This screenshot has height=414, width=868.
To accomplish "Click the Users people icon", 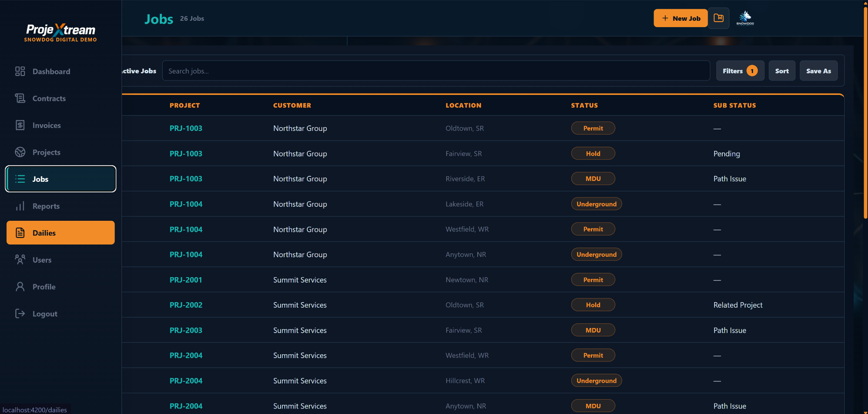I will (x=20, y=260).
